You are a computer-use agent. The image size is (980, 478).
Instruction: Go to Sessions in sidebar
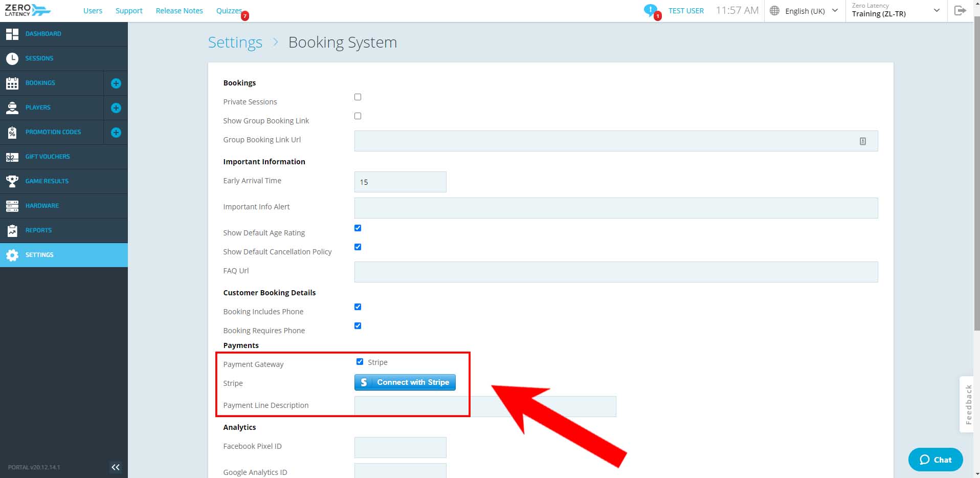64,58
